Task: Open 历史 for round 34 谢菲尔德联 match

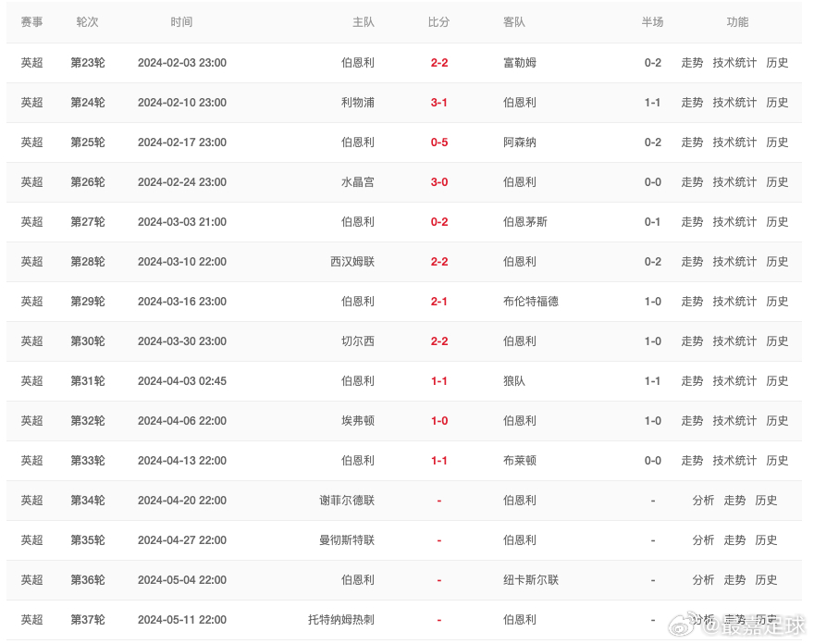Action: tap(766, 501)
